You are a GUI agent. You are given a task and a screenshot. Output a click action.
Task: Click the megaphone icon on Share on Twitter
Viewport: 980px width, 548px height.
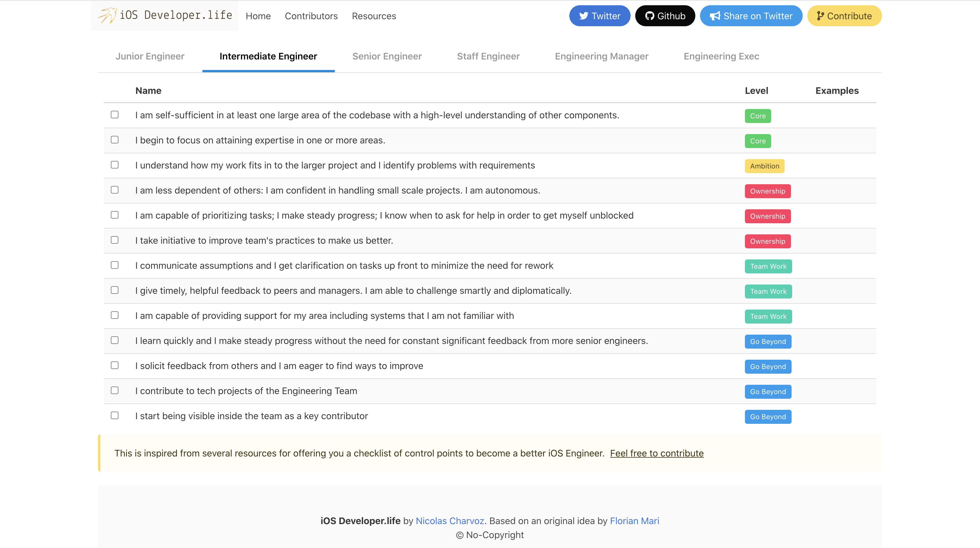(715, 15)
